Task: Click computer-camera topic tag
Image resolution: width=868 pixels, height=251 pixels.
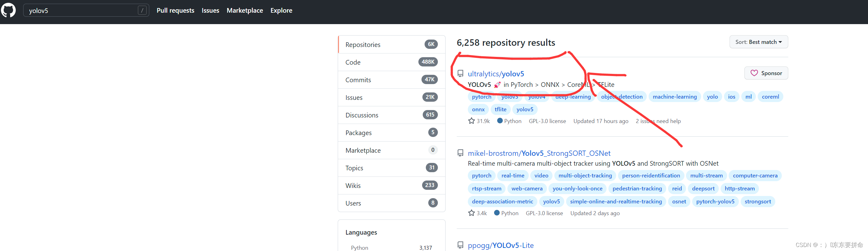Action: click(x=755, y=176)
